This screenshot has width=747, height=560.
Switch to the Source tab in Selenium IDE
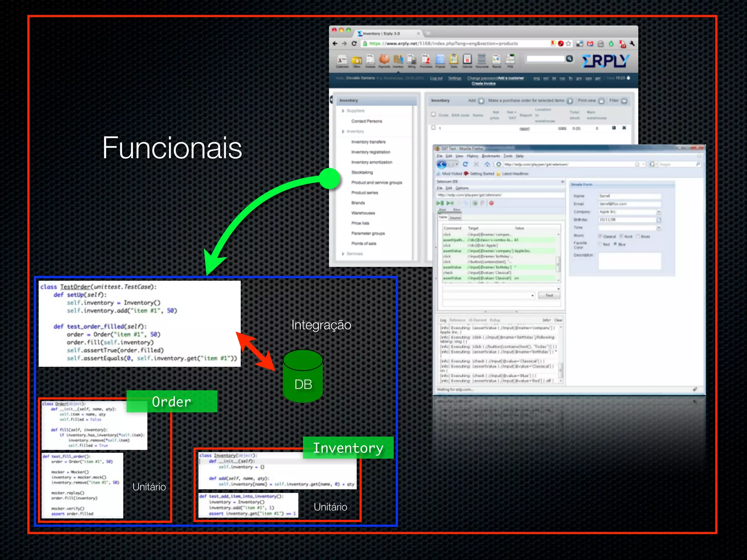[455, 218]
